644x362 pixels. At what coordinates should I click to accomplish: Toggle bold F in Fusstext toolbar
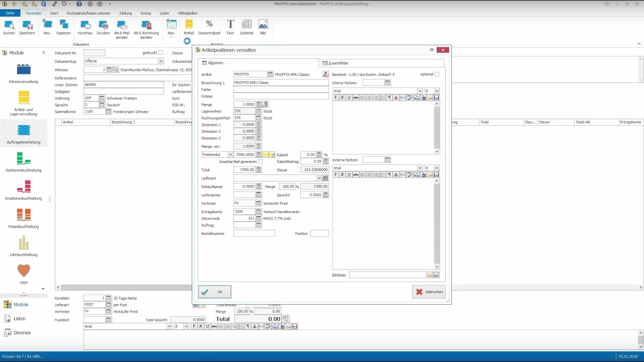(194, 326)
